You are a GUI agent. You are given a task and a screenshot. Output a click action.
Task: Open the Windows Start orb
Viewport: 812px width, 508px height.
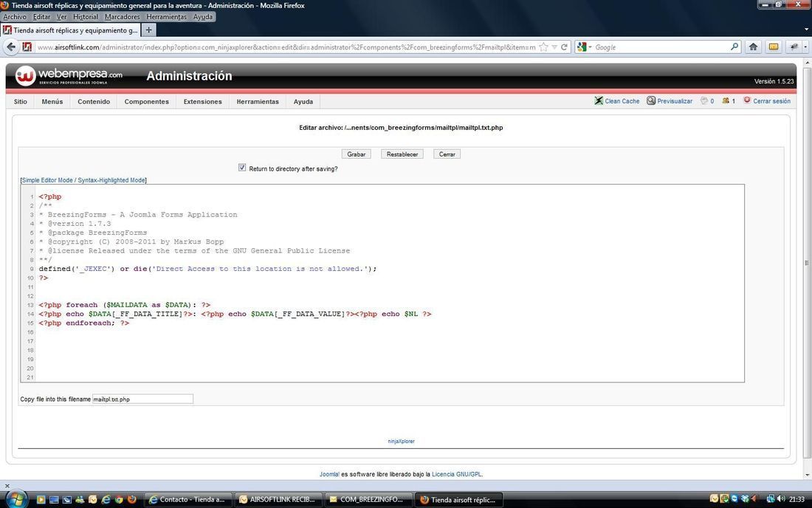tap(16, 499)
